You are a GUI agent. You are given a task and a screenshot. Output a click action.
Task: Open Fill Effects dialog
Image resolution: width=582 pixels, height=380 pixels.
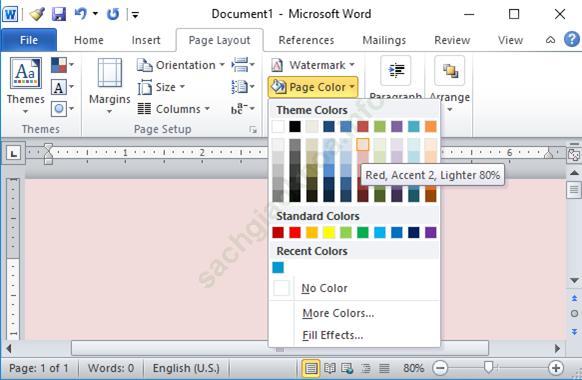(354, 335)
